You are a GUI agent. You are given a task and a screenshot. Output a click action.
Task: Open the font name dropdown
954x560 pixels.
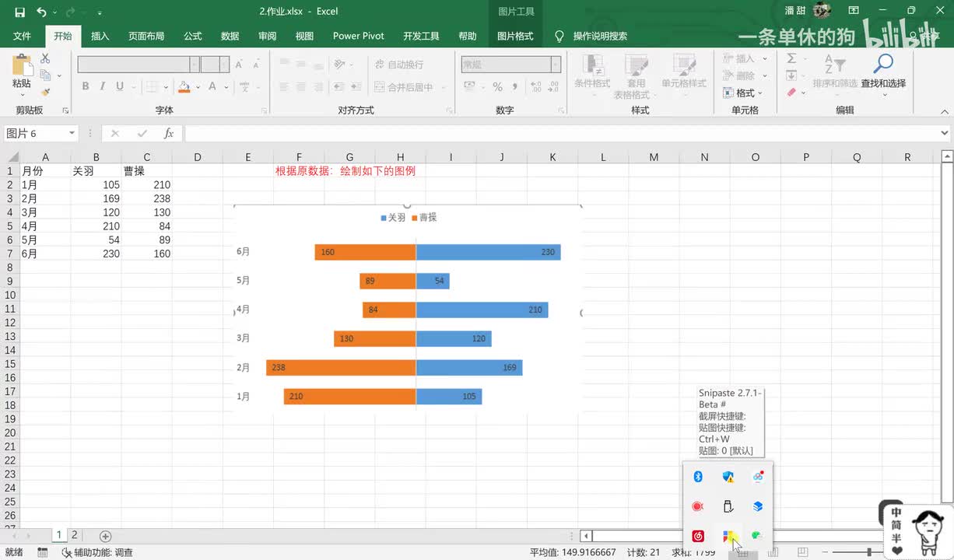pyautogui.click(x=195, y=65)
